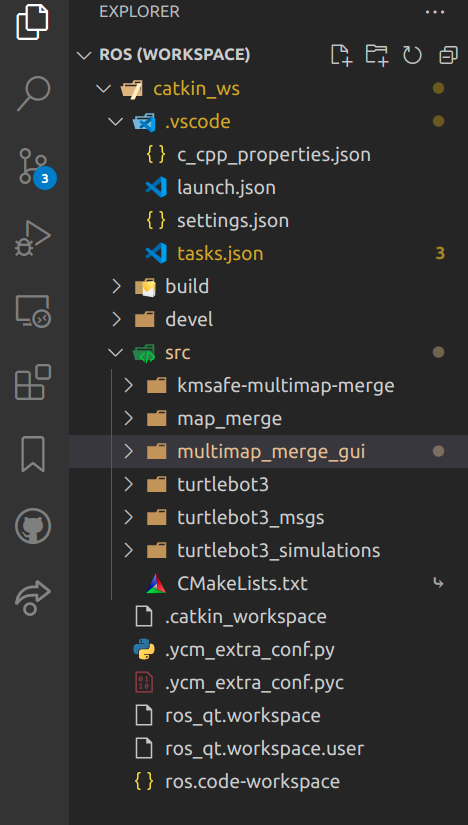Expand the turtlebot3_simulations folder
468x825 pixels.
pos(128,550)
